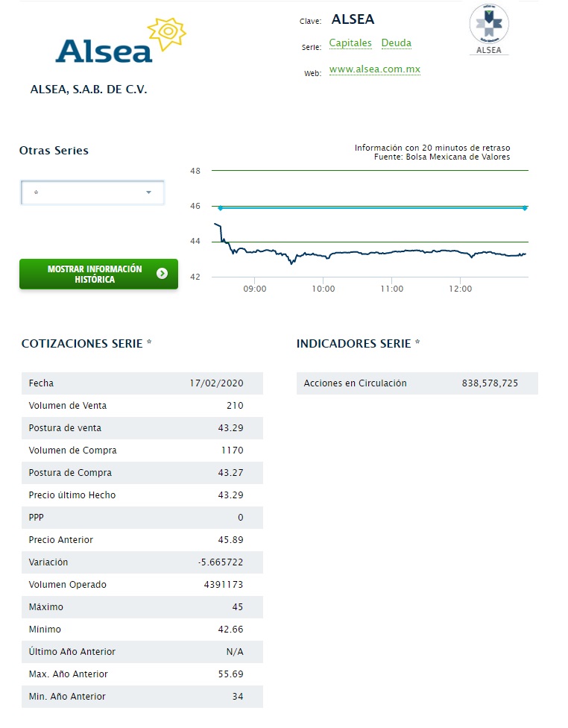Click the Último Año Anterior N/A value
568x728 pixels.
click(x=235, y=651)
